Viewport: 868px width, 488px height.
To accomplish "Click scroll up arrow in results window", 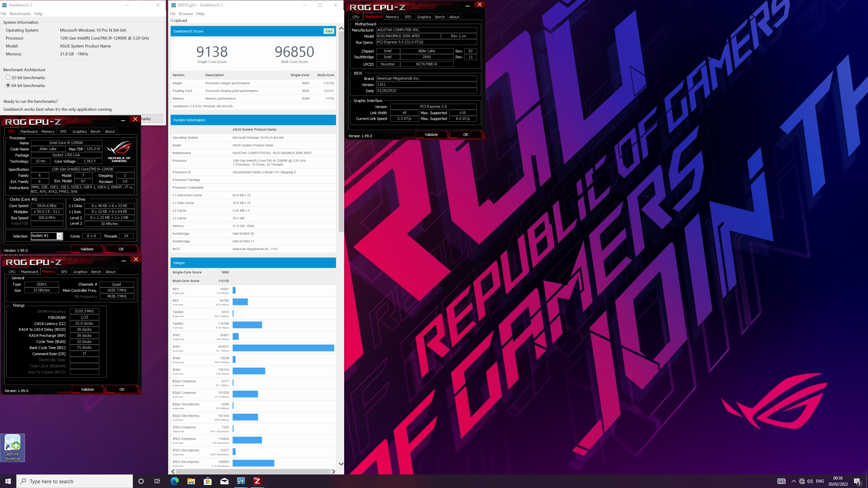I will click(x=341, y=28).
